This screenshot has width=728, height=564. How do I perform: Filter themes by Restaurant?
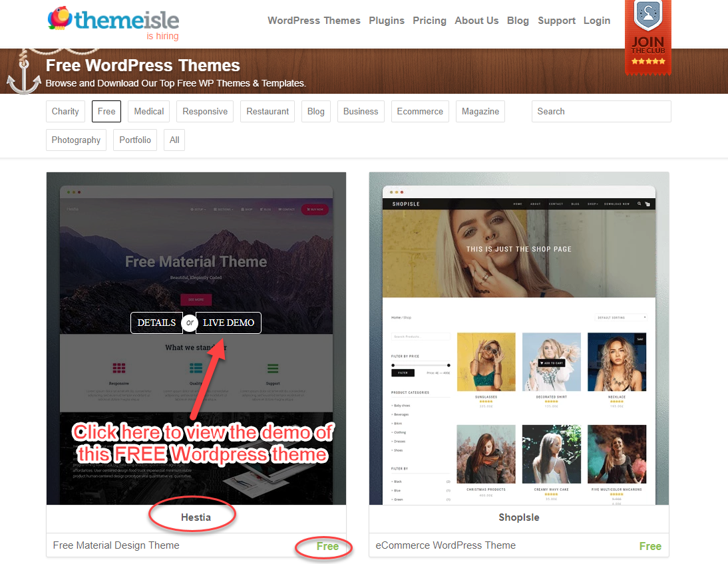[x=268, y=112]
